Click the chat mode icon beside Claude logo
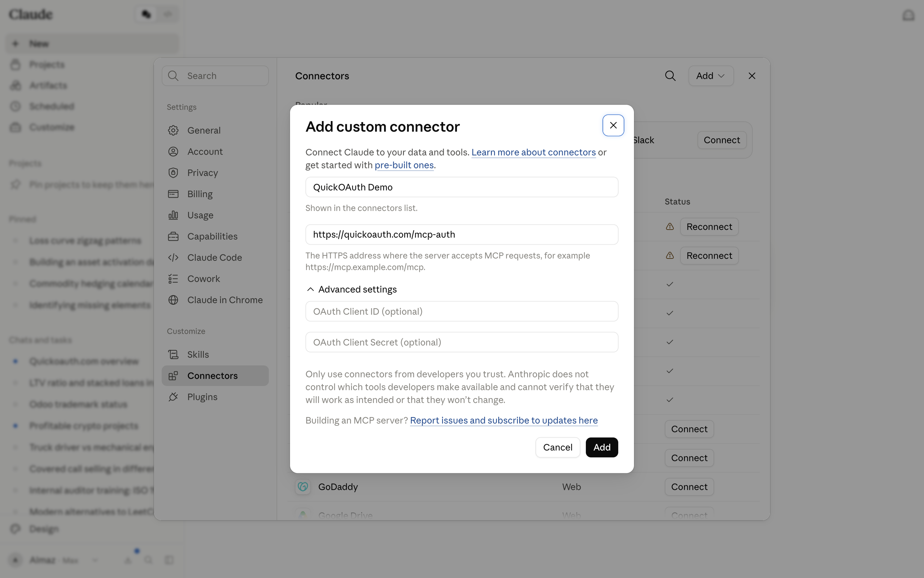The height and width of the screenshot is (578, 924). 146,14
